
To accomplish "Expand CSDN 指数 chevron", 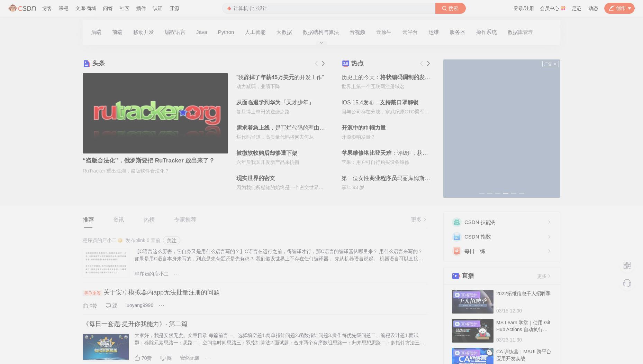I will tap(549, 237).
